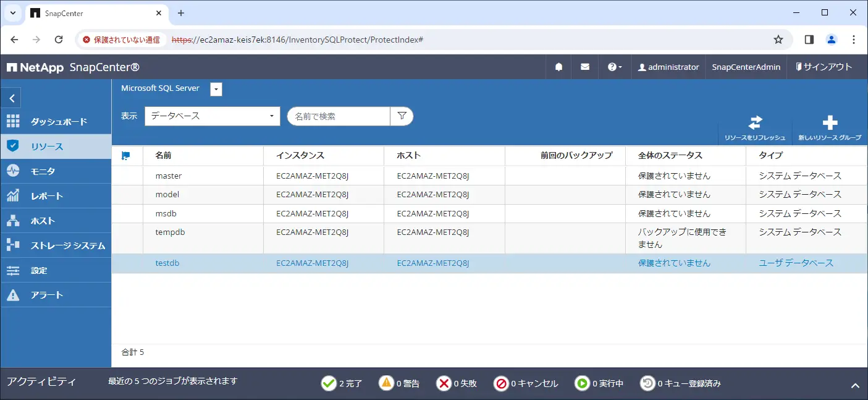Click the アクティビティ panel label
Image resolution: width=868 pixels, height=400 pixels.
pyautogui.click(x=41, y=381)
